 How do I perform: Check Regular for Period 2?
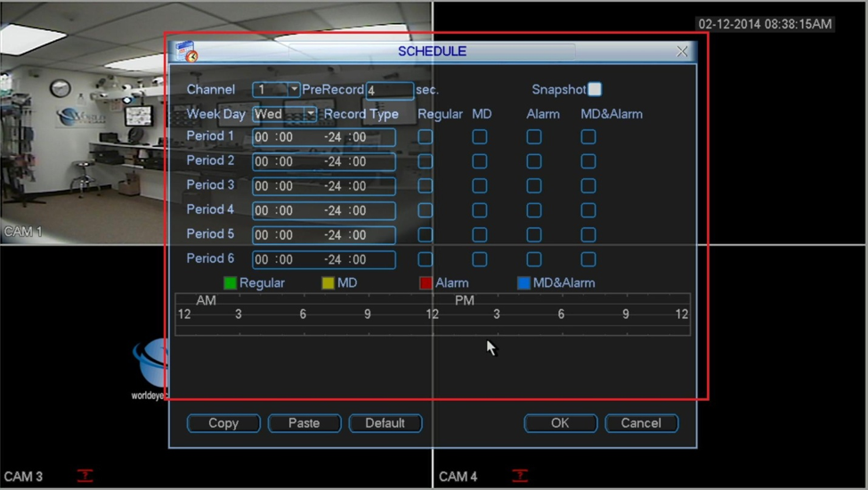[426, 161]
